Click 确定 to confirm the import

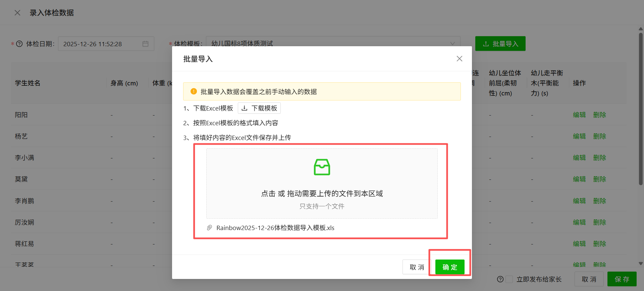point(450,267)
